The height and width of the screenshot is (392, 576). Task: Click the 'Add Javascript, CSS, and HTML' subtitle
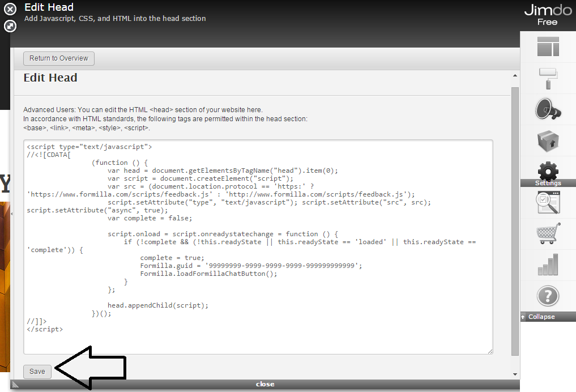[115, 18]
